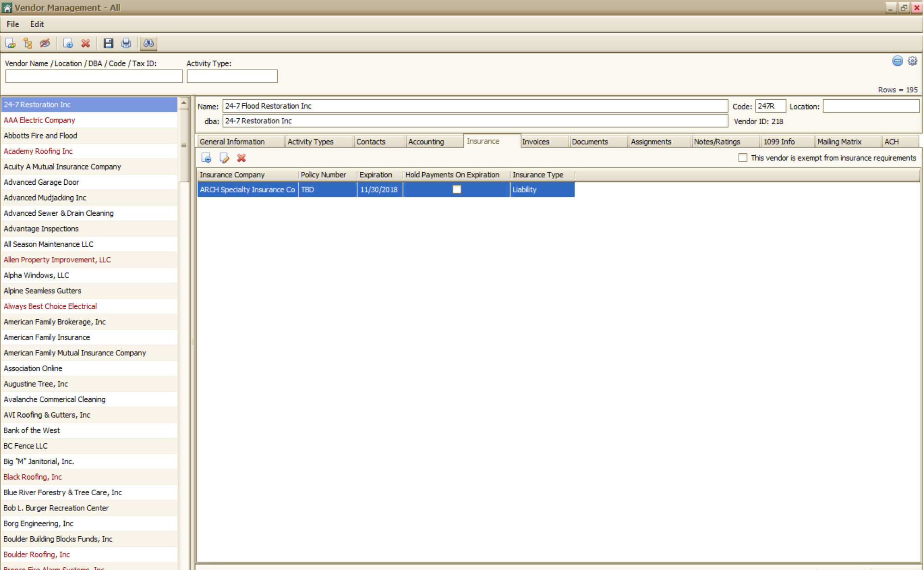
Task: Add a new insurance policy record
Action: (207, 158)
